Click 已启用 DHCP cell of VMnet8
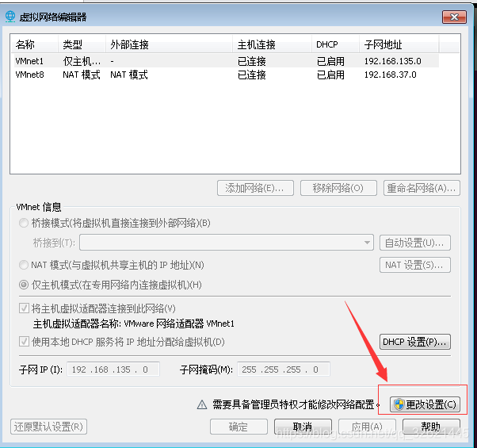This screenshot has width=477, height=448. click(330, 75)
